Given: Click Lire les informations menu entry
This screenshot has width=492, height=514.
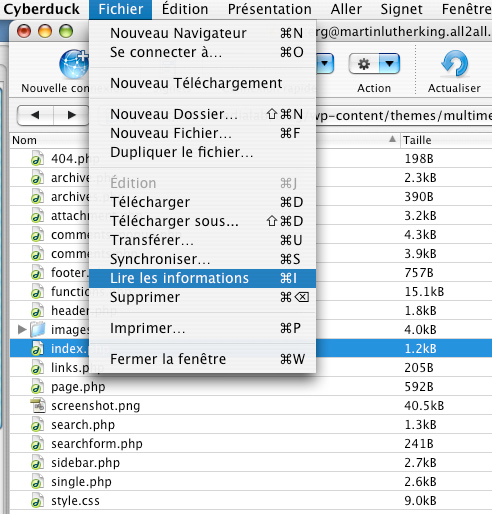Looking at the screenshot, I should click(x=202, y=278).
